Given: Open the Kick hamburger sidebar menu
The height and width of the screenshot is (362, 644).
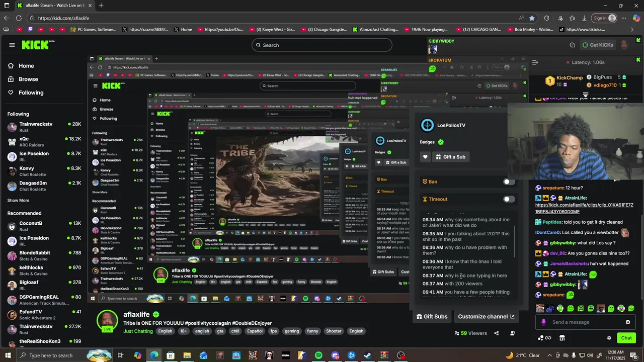Looking at the screenshot, I should pyautogui.click(x=12, y=45).
